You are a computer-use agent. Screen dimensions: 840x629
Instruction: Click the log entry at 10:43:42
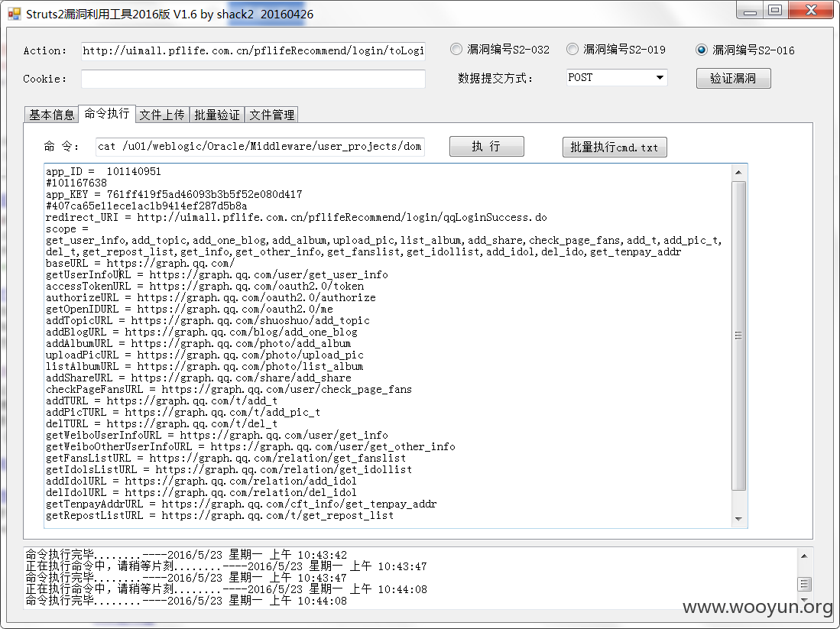click(186, 555)
